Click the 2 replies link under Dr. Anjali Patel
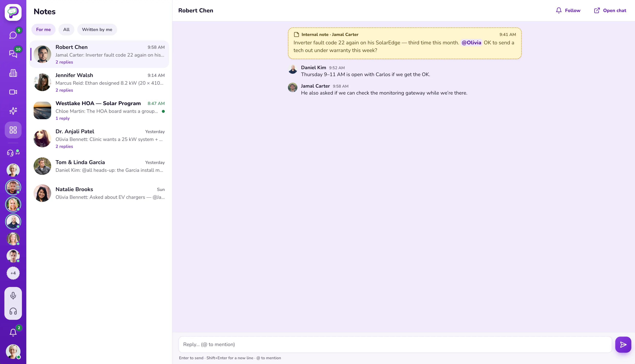635x364 pixels. 64,146
